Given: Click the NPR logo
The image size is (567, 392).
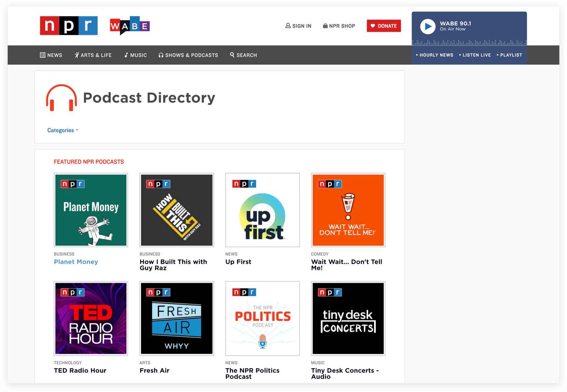Looking at the screenshot, I should click(x=69, y=26).
